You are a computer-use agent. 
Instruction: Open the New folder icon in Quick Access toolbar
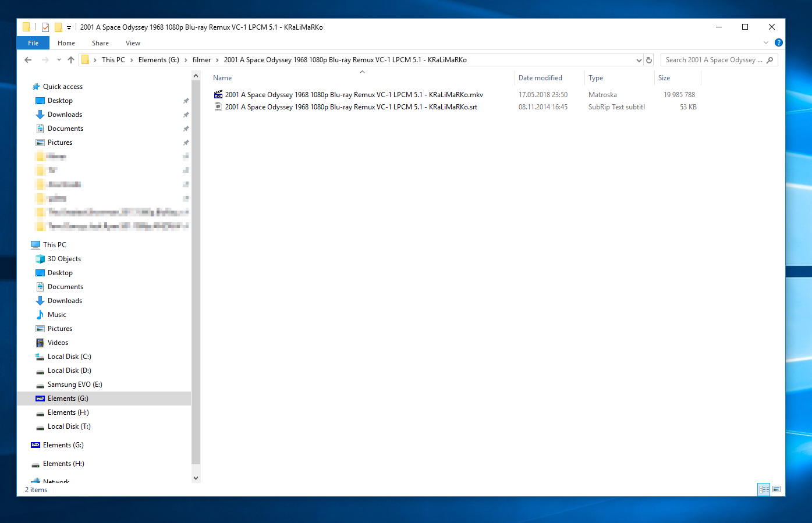(x=58, y=27)
